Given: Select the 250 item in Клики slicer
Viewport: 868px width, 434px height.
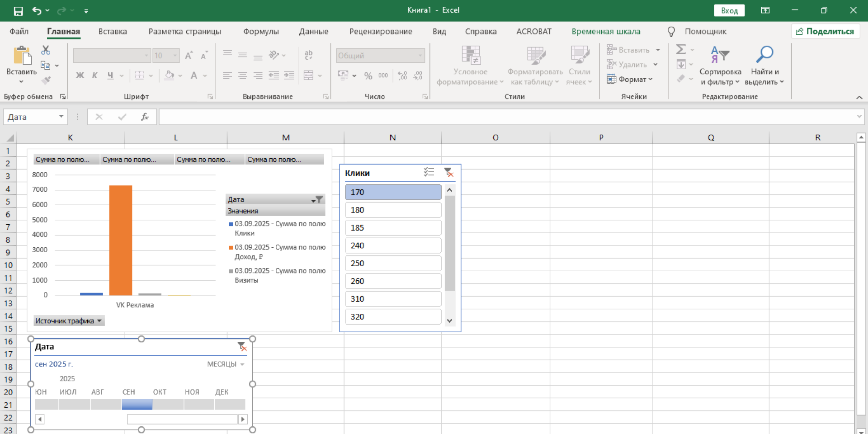Looking at the screenshot, I should [393, 263].
